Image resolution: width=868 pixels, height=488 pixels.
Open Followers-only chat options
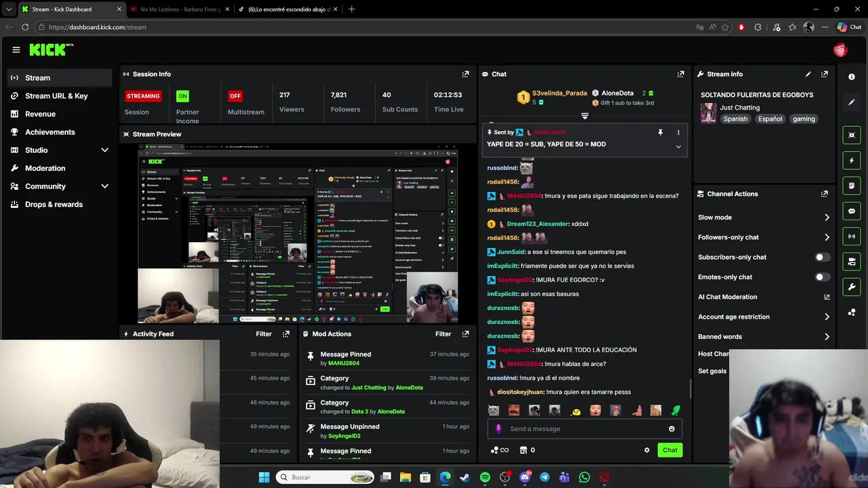(764, 237)
